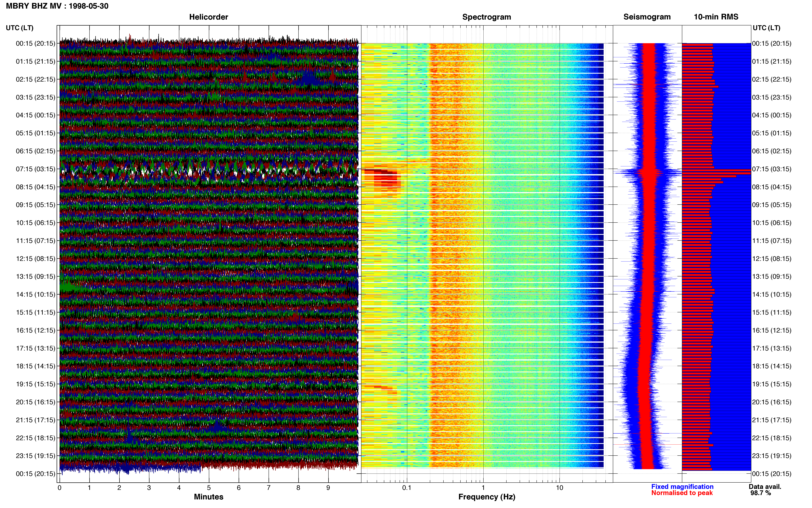Click the left 07:15 (03:15) time label

point(36,169)
